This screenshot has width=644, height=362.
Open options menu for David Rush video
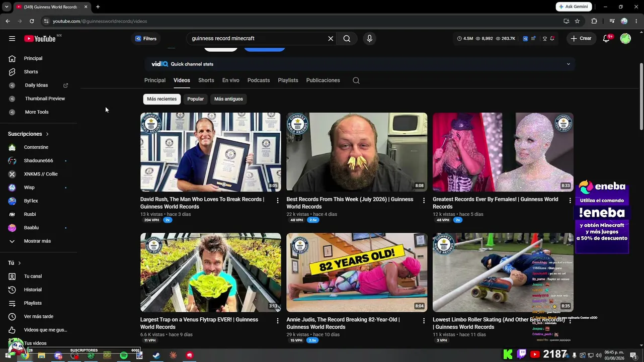click(277, 201)
